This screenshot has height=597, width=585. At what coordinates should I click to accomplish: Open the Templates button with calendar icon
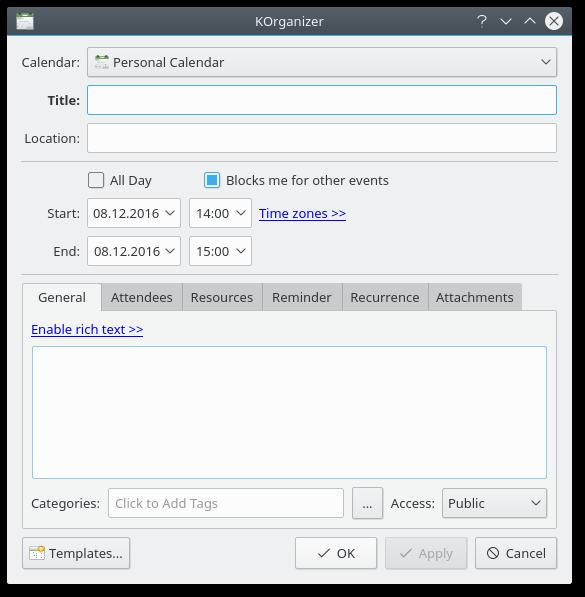[x=76, y=553]
